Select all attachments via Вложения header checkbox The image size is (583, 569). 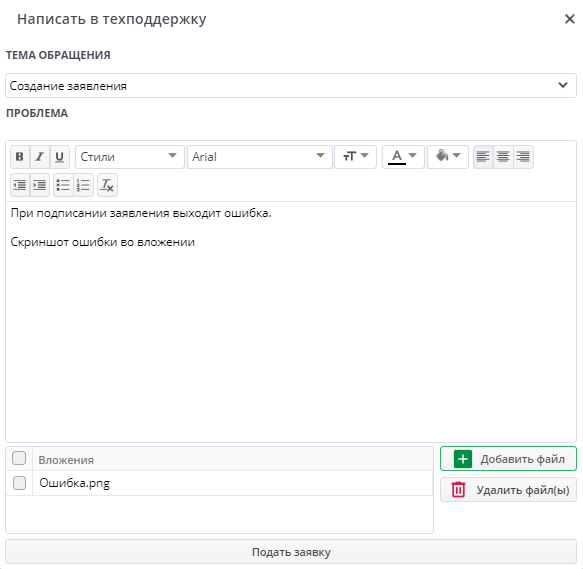click(19, 458)
